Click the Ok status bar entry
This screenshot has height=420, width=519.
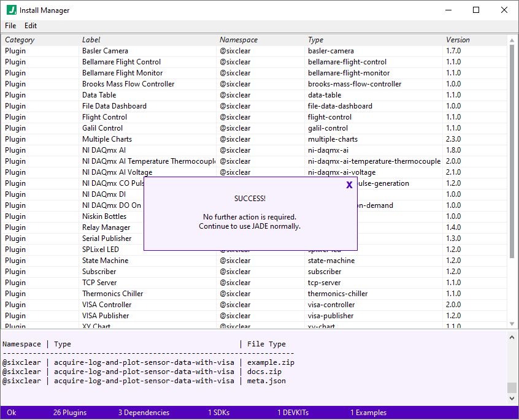click(12, 413)
